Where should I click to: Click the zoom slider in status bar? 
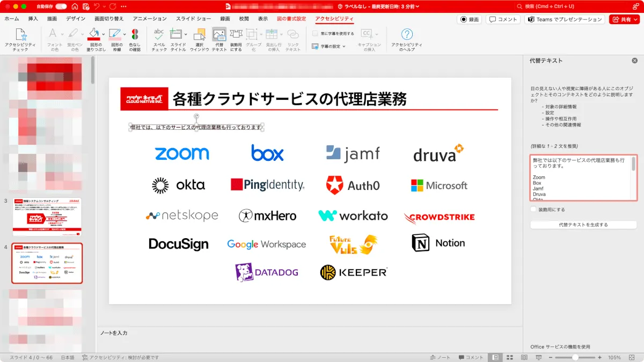575,357
